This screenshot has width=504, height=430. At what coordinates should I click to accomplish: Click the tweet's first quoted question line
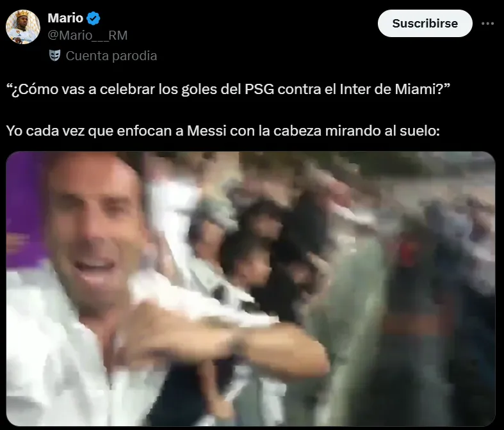(x=228, y=90)
